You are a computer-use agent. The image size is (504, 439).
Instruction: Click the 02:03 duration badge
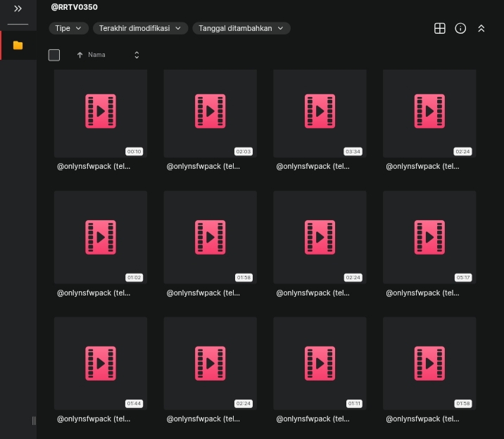tap(244, 151)
